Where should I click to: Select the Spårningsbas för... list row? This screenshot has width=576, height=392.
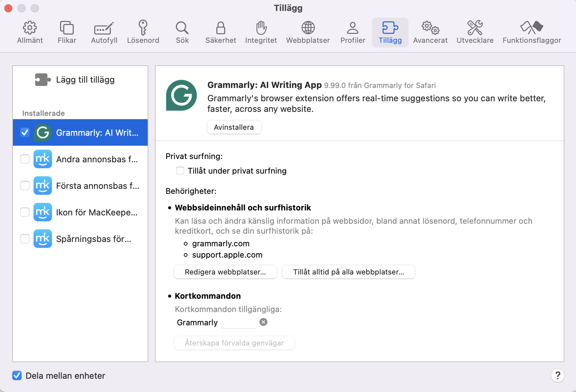pyautogui.click(x=80, y=239)
